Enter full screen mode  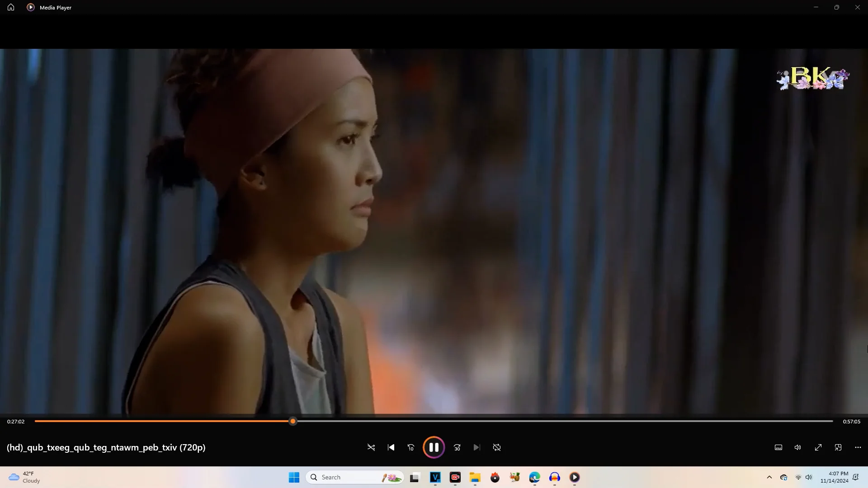818,447
